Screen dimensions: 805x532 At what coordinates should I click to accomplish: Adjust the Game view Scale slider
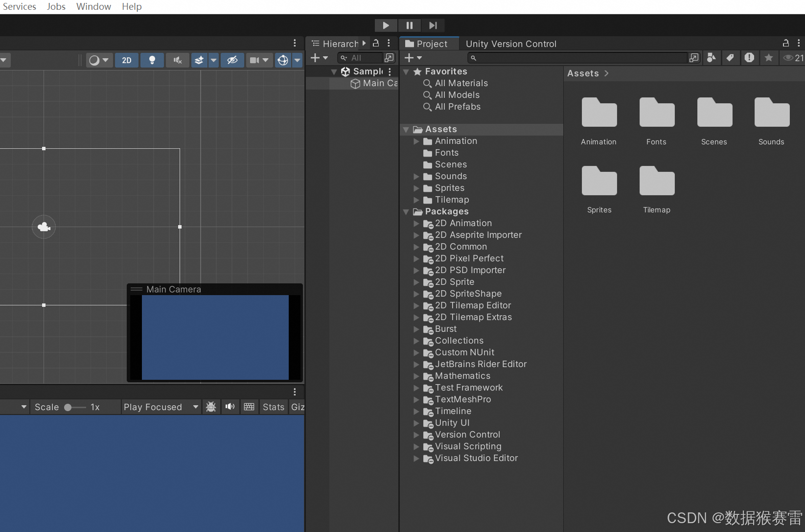[x=76, y=407]
